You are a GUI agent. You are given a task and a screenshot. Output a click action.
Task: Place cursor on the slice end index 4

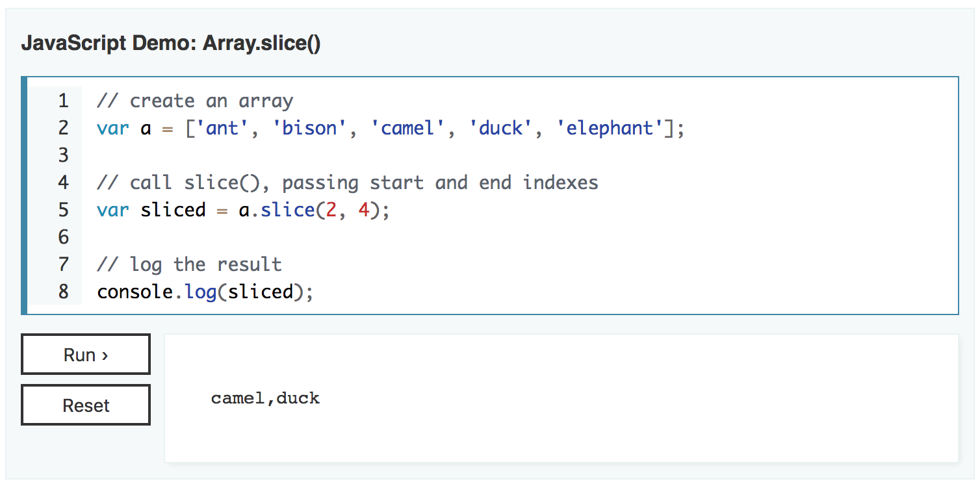tap(364, 210)
